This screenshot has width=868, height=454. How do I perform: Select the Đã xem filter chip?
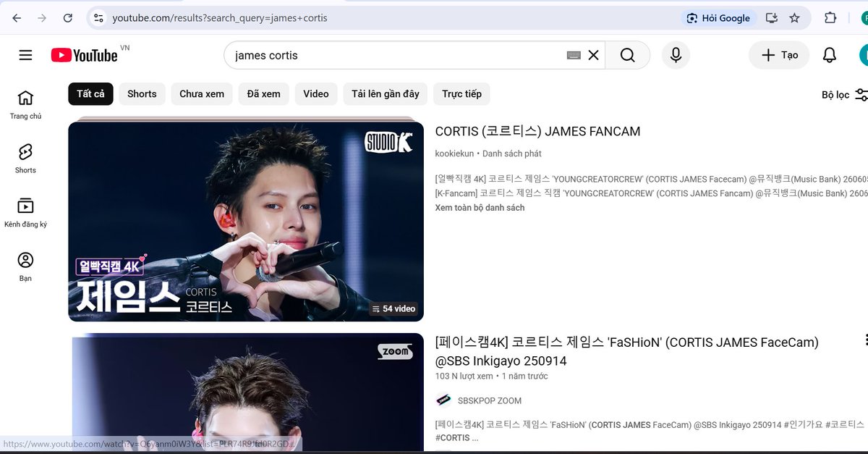point(263,94)
